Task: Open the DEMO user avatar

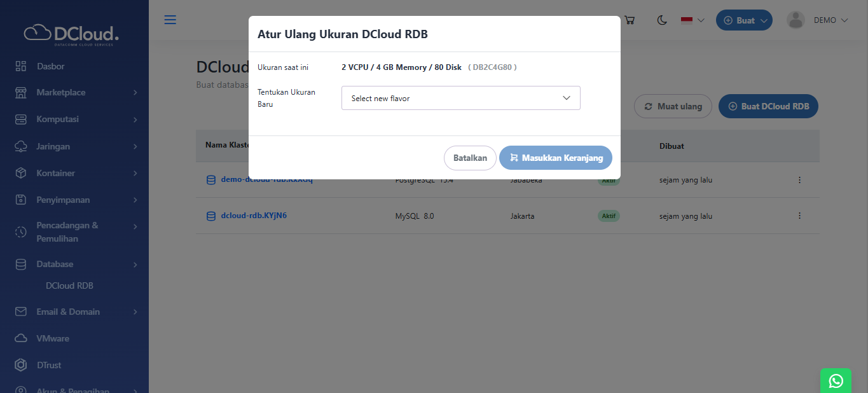Action: point(796,20)
